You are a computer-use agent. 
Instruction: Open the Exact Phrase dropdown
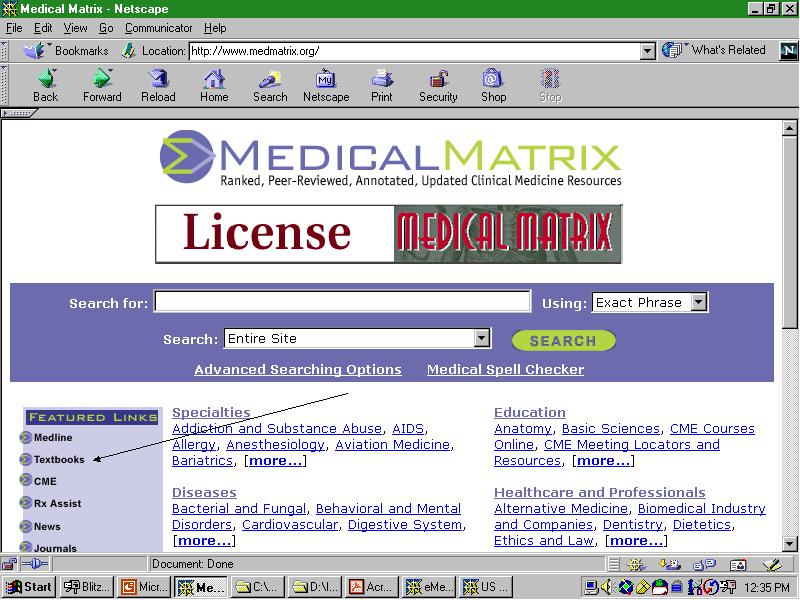699,302
